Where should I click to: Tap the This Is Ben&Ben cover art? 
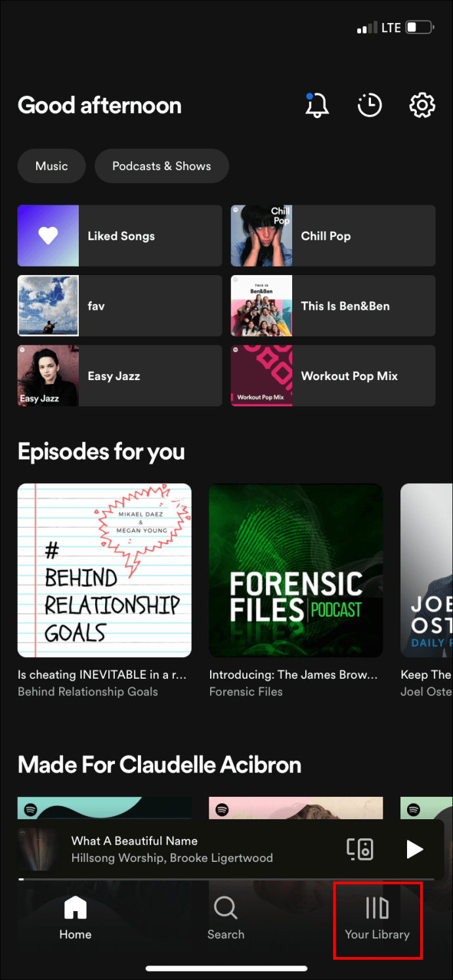point(261,306)
